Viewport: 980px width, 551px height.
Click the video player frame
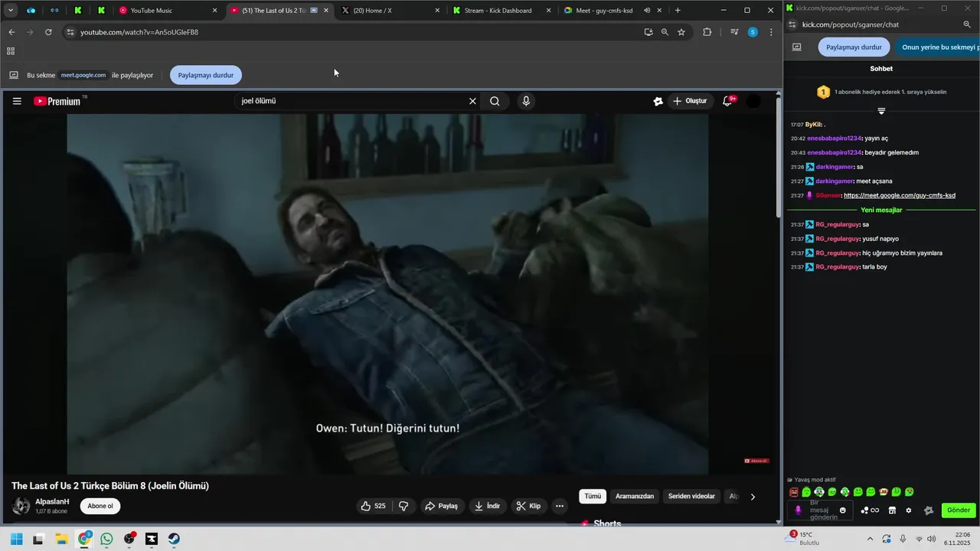point(387,294)
